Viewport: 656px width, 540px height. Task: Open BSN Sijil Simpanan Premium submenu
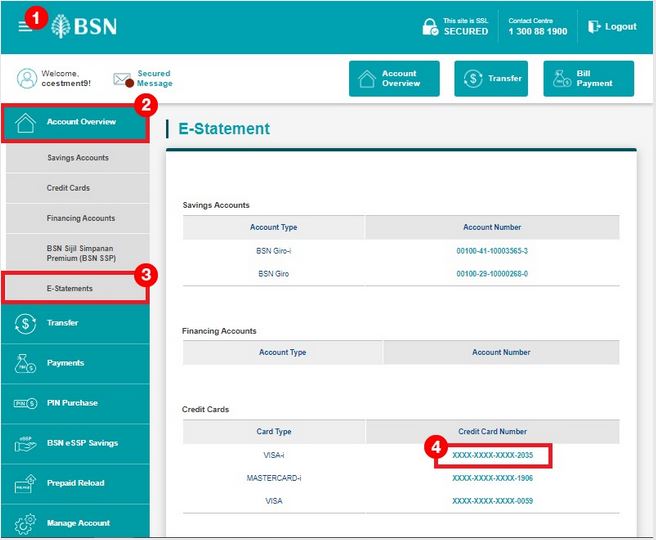78,253
